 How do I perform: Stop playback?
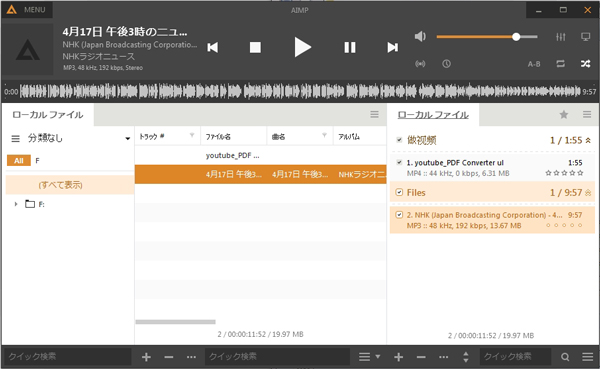[x=255, y=47]
